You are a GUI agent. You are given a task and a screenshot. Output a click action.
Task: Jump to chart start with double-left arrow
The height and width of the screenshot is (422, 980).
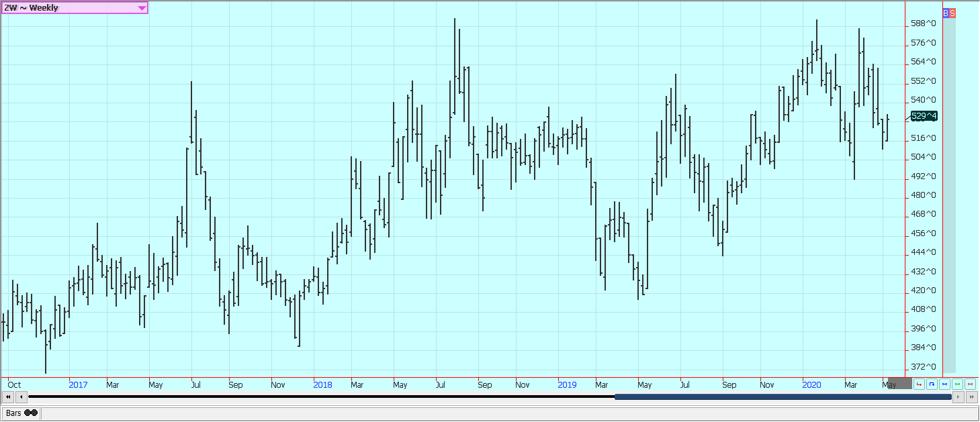click(x=8, y=397)
